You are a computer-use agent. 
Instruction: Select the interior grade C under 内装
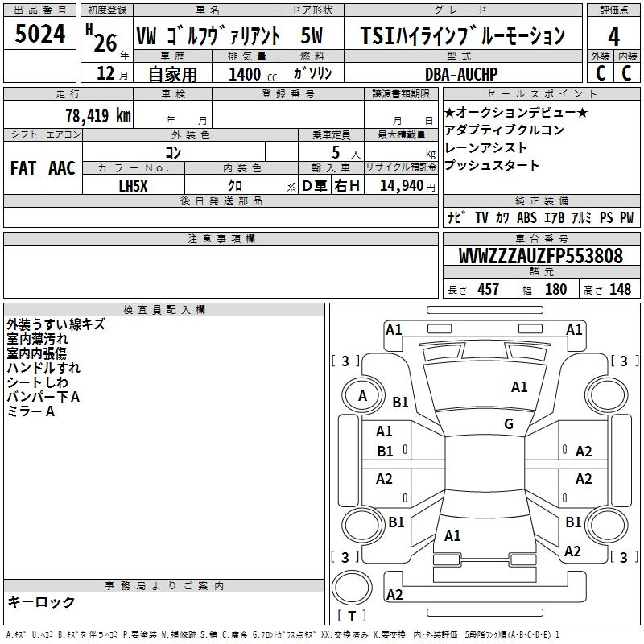tap(626, 73)
